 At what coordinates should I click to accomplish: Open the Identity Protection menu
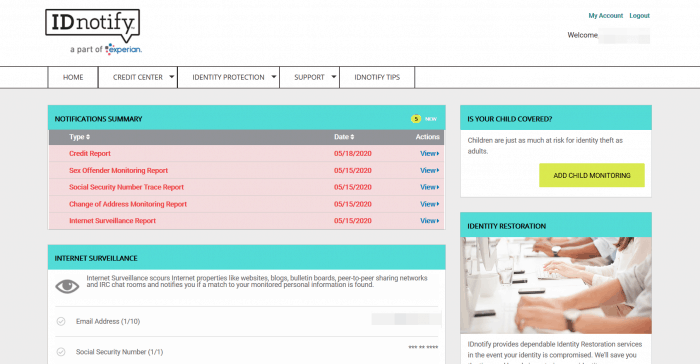click(x=229, y=77)
